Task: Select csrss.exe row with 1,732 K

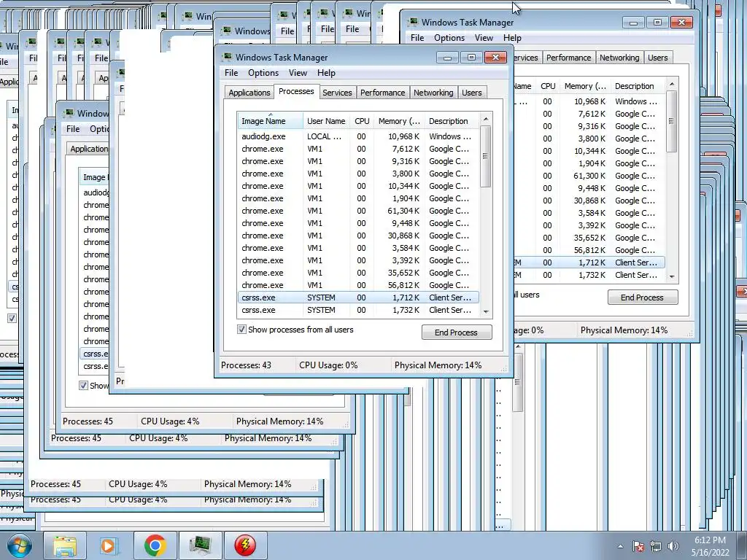Action: (358, 309)
